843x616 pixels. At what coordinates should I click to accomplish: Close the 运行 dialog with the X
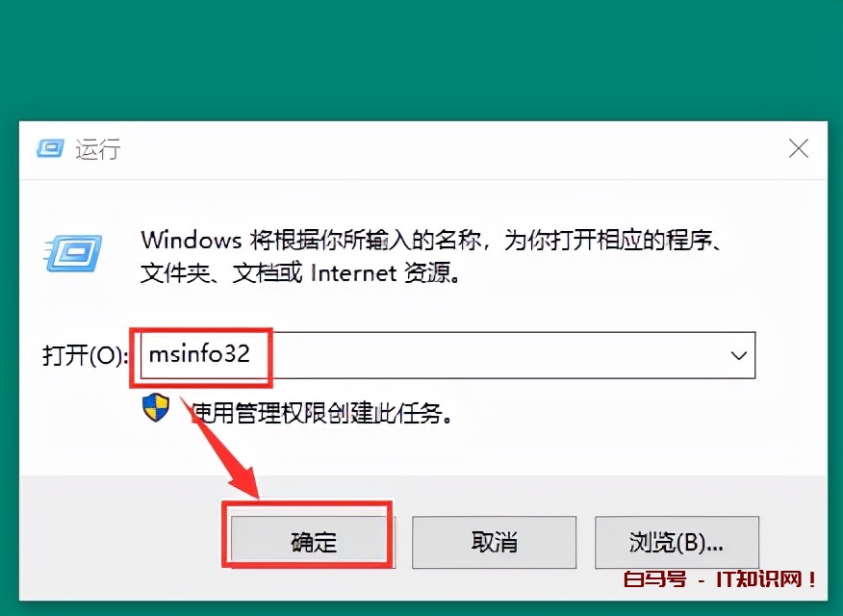[799, 148]
